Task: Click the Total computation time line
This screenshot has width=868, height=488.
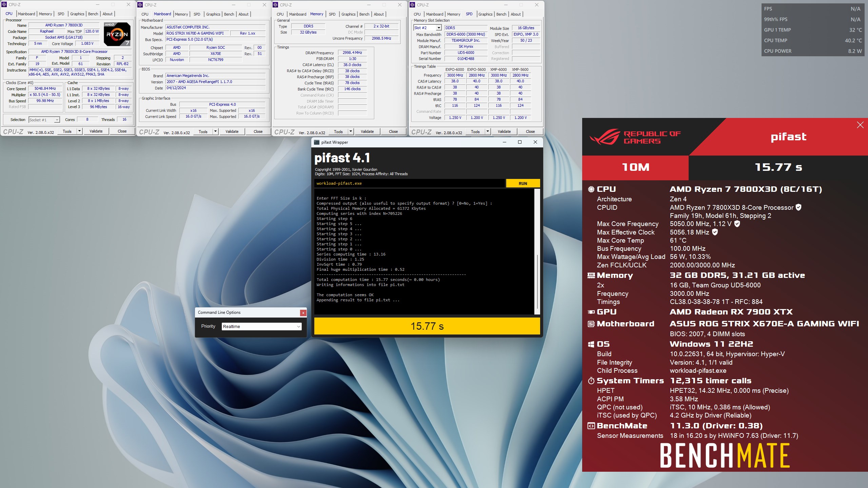Action: pos(378,280)
